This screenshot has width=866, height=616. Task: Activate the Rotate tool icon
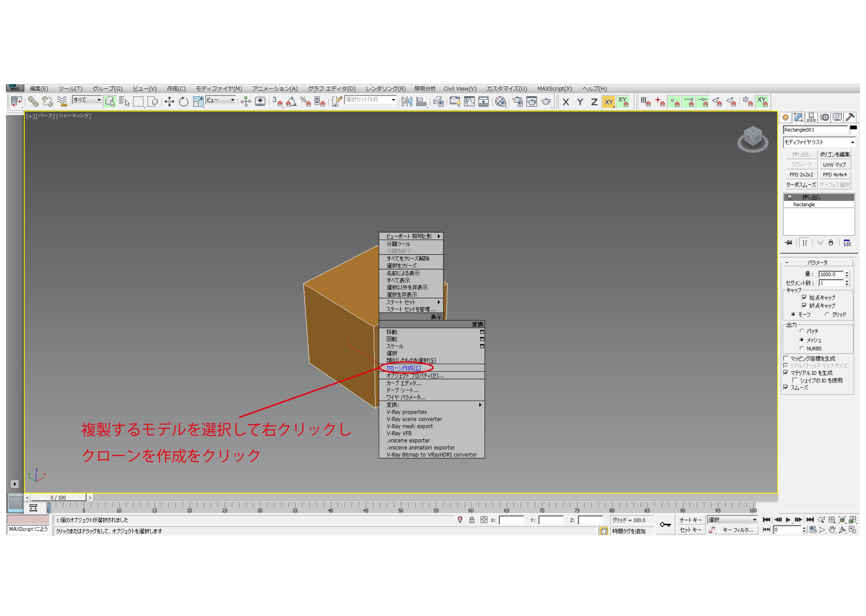(184, 102)
